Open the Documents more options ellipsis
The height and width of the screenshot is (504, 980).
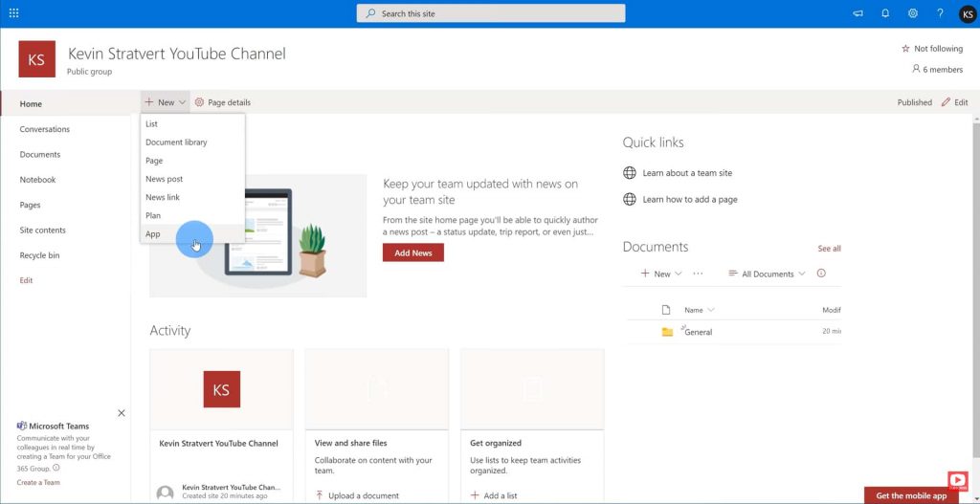point(698,274)
